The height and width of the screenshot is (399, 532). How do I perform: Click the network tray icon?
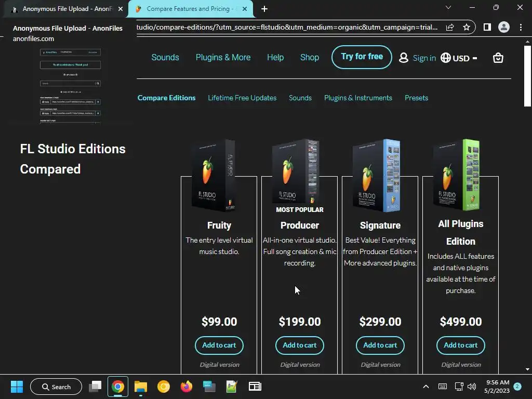click(459, 387)
